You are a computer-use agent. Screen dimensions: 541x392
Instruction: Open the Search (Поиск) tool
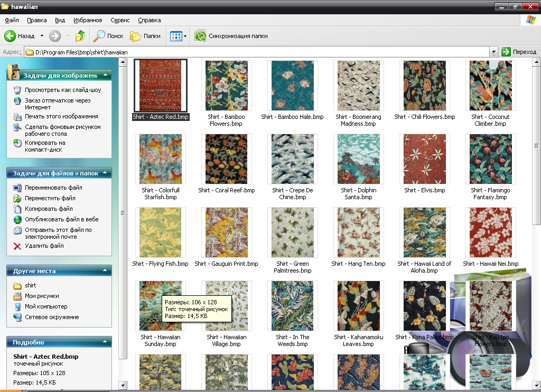click(108, 36)
